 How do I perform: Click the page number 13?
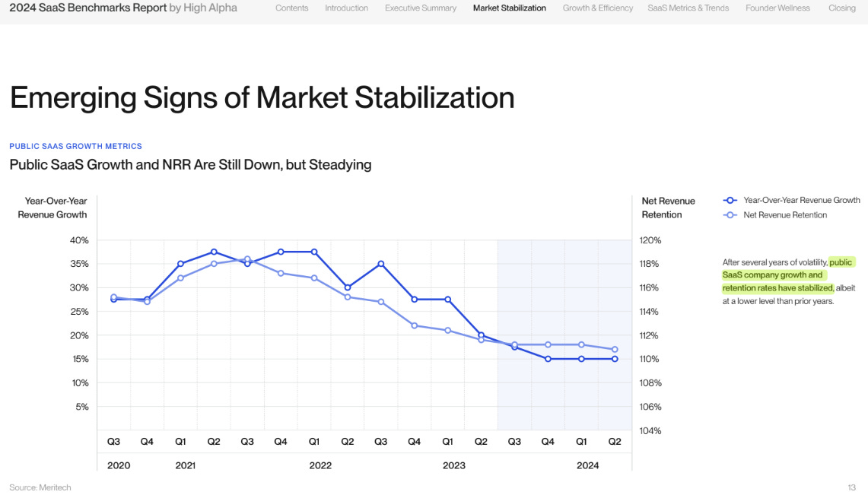pos(852,487)
